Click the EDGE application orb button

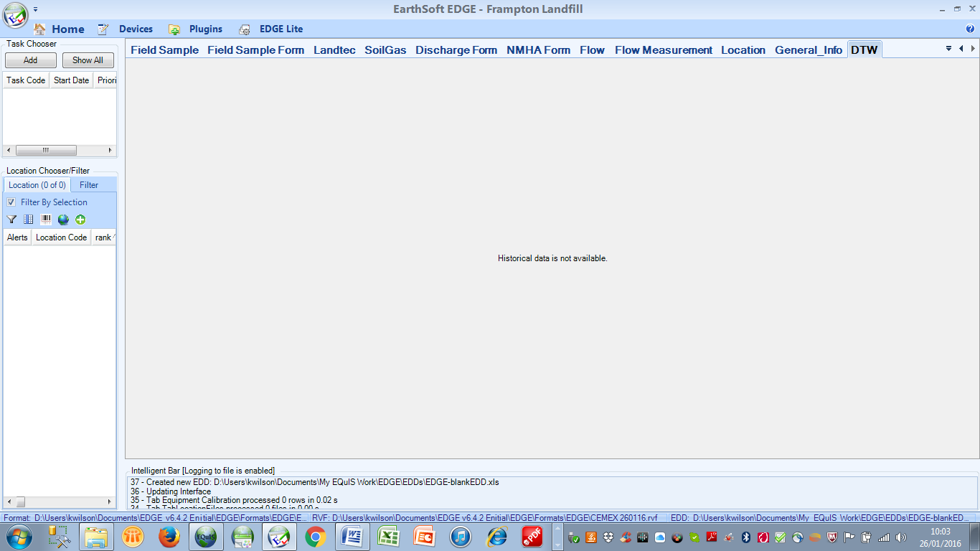[15, 14]
